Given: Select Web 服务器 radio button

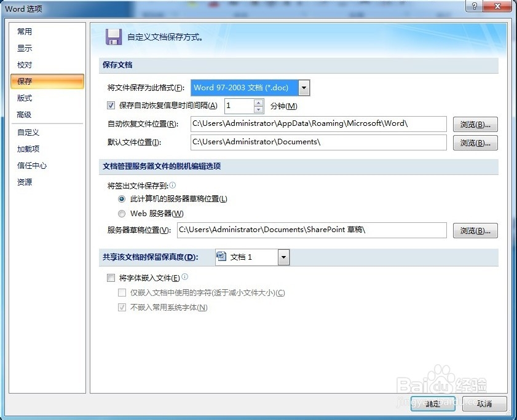Looking at the screenshot, I should click(122, 214).
